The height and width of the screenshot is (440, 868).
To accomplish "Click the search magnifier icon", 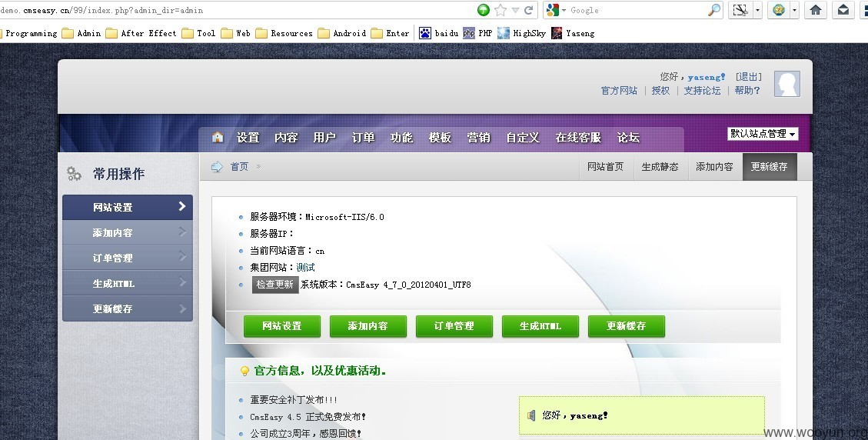I will tap(715, 10).
